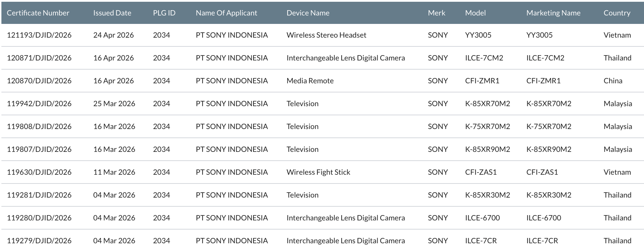Select certificate 119808/DJID/2026
Viewport: 644px width, 251px height.
pyautogui.click(x=39, y=127)
